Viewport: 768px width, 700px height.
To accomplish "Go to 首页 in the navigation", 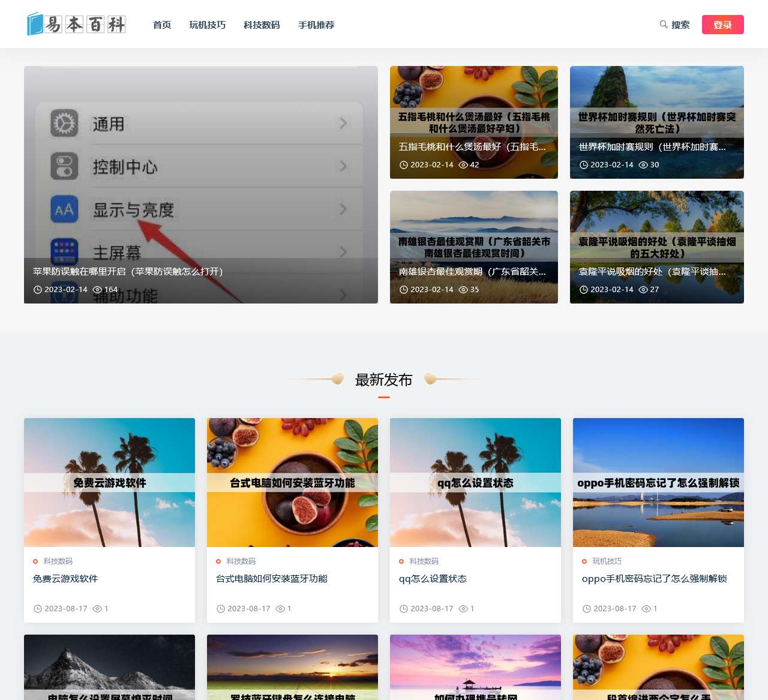I will (162, 25).
